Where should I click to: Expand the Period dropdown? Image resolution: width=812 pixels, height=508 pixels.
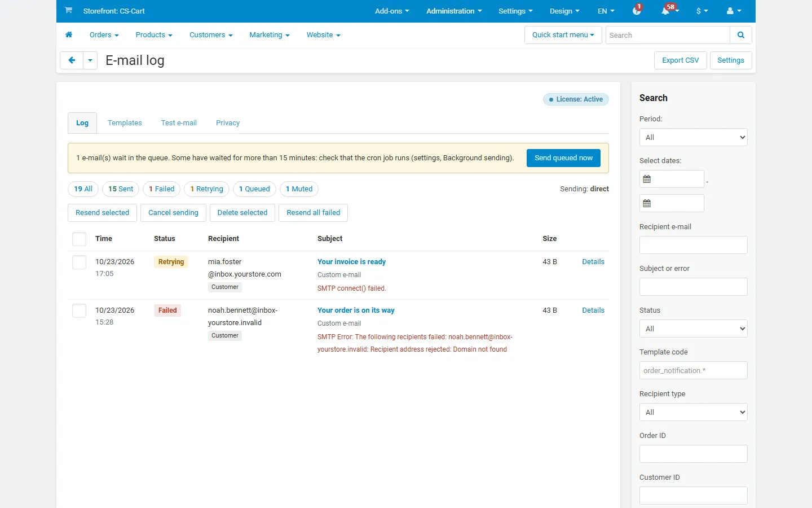694,137
